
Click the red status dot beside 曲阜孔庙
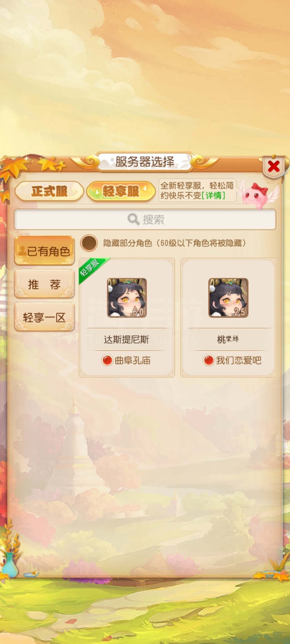(x=107, y=360)
